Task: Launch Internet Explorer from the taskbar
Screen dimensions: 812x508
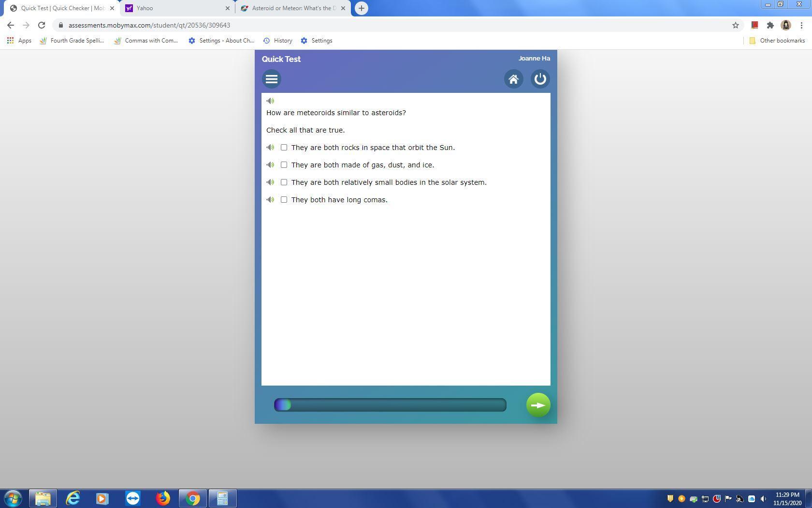Action: (x=73, y=498)
